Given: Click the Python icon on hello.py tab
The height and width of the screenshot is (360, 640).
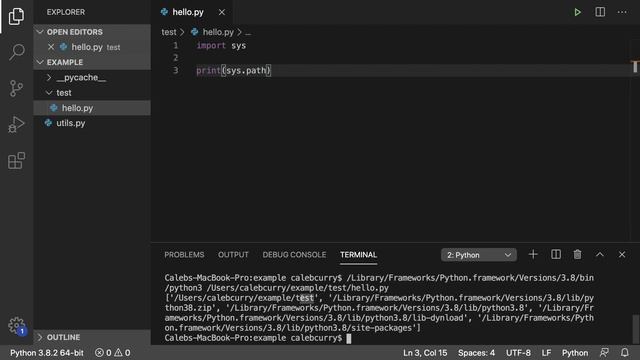Looking at the screenshot, I should pyautogui.click(x=164, y=12).
